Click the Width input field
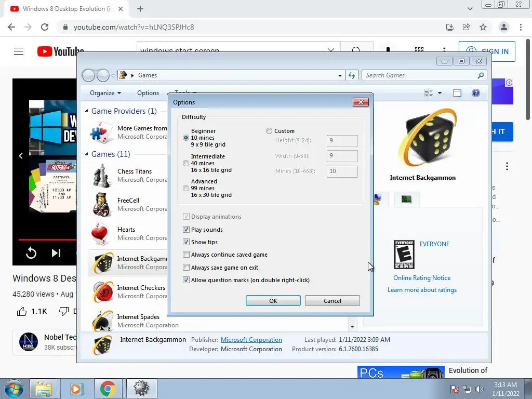 pos(342,156)
